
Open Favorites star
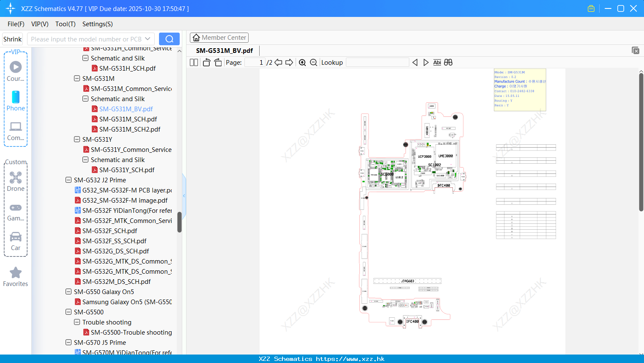pos(16,277)
